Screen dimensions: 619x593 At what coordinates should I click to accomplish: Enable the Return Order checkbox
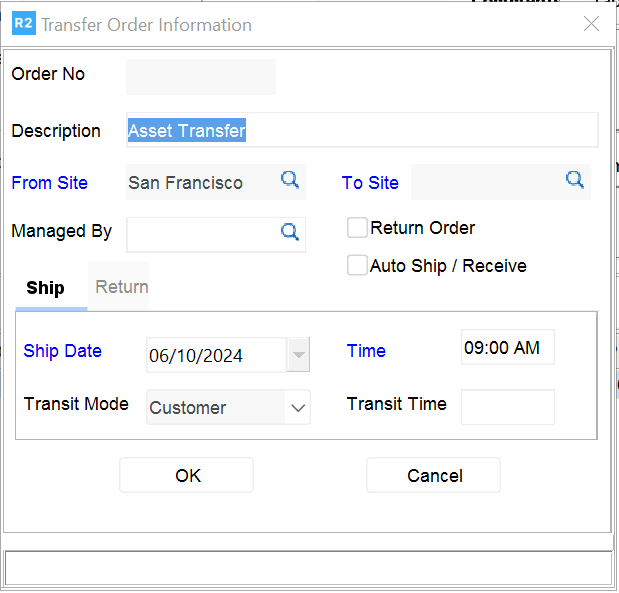point(357,228)
